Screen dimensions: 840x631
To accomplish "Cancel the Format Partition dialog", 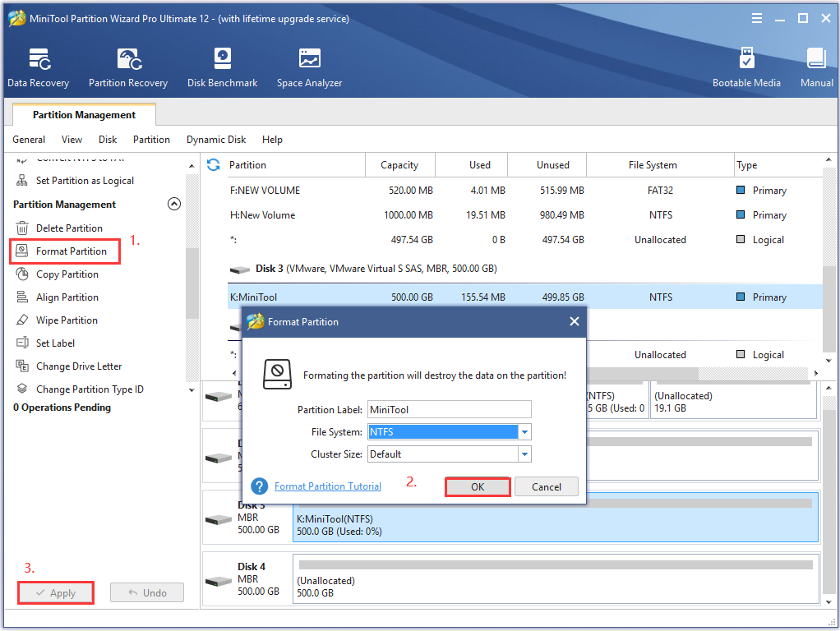I will (x=547, y=486).
